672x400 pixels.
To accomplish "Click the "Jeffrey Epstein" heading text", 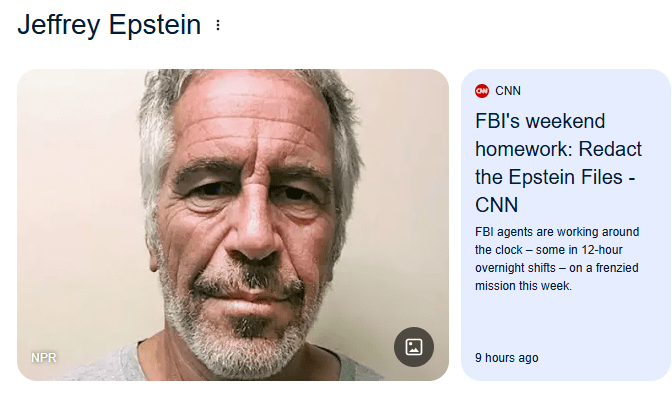I will [109, 25].
